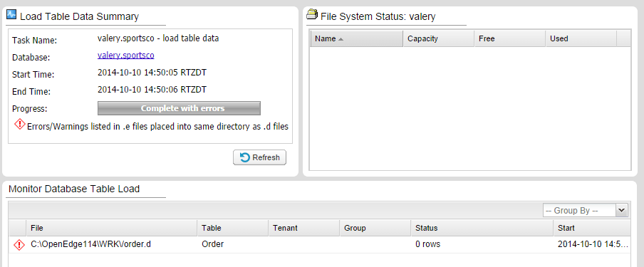Sort table load by File column
The image size is (644, 267).
click(x=112, y=228)
